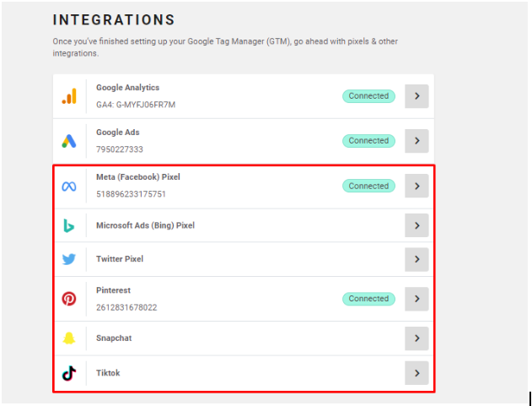Open Pinterest integration with arrow button
Image resolution: width=532 pixels, height=406 pixels.
pos(416,299)
